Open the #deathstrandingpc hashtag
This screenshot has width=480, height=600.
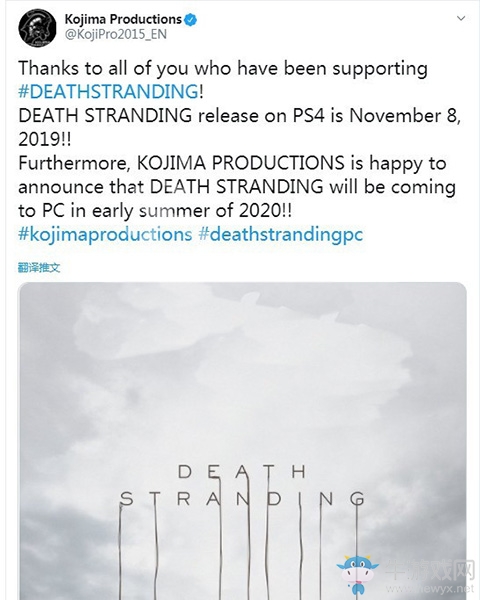281,235
